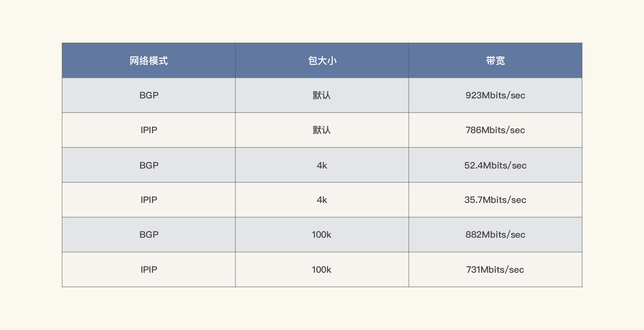Select the 882Mbits/sec bandwidth cell

[495, 235]
